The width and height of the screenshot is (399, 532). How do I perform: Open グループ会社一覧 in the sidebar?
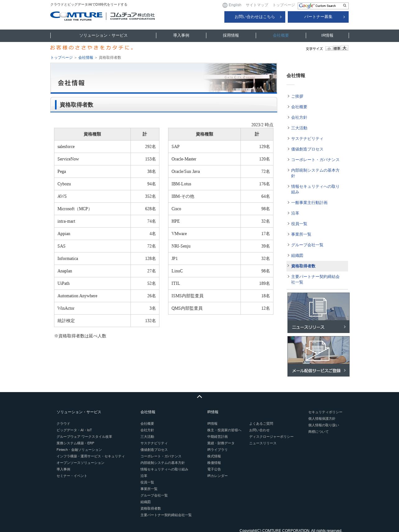(x=307, y=245)
